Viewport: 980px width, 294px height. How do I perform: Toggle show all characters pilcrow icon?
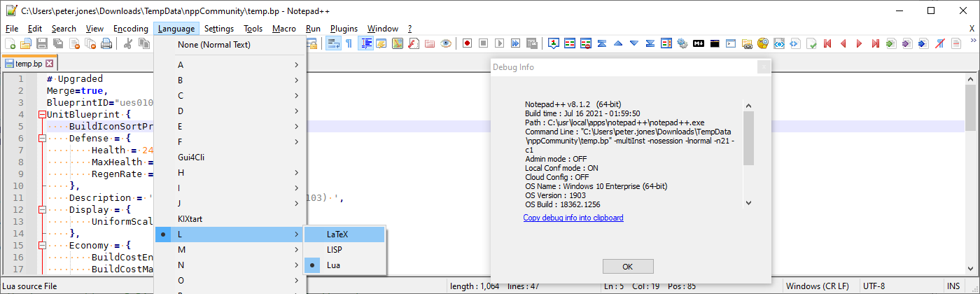coord(349,43)
